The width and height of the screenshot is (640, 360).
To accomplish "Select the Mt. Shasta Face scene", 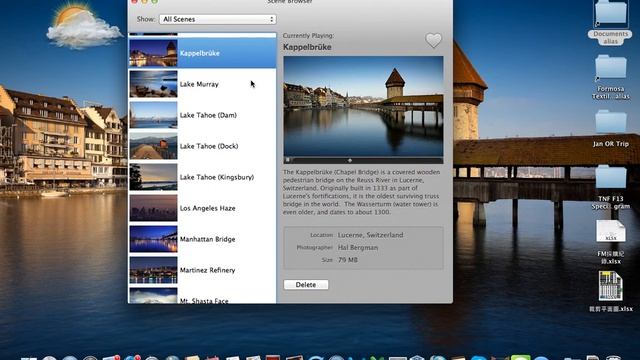I will pyautogui.click(x=202, y=296).
